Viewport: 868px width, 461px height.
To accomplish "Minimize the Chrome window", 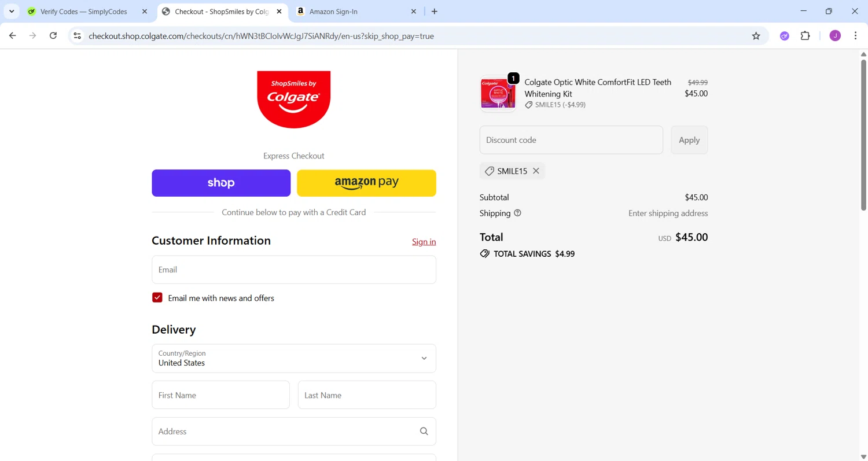I will pos(804,11).
